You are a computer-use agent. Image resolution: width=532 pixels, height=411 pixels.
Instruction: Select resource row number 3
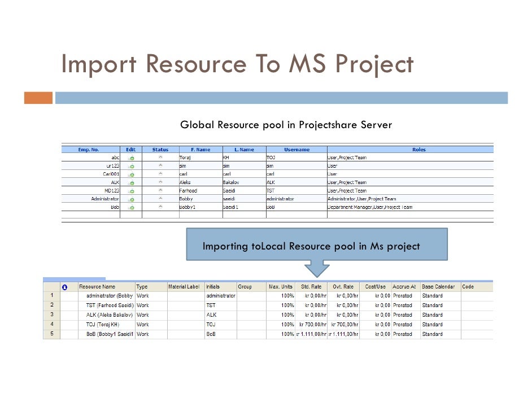52,314
